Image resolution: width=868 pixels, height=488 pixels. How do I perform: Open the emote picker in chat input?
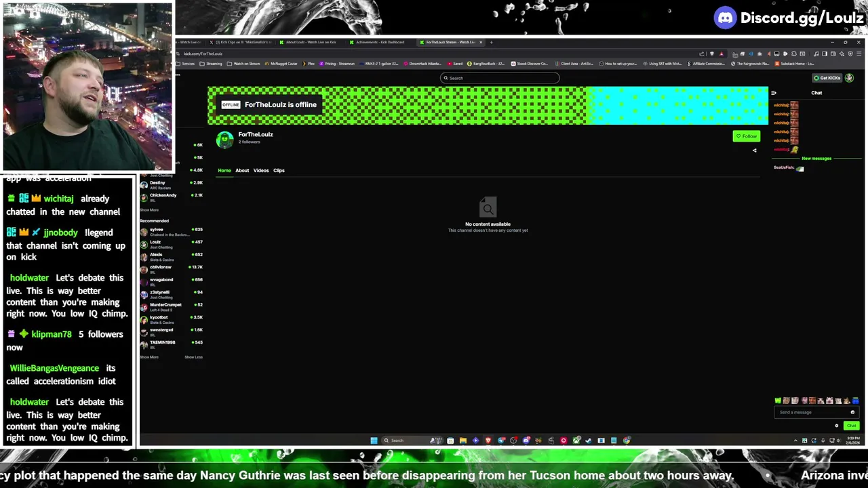(852, 412)
